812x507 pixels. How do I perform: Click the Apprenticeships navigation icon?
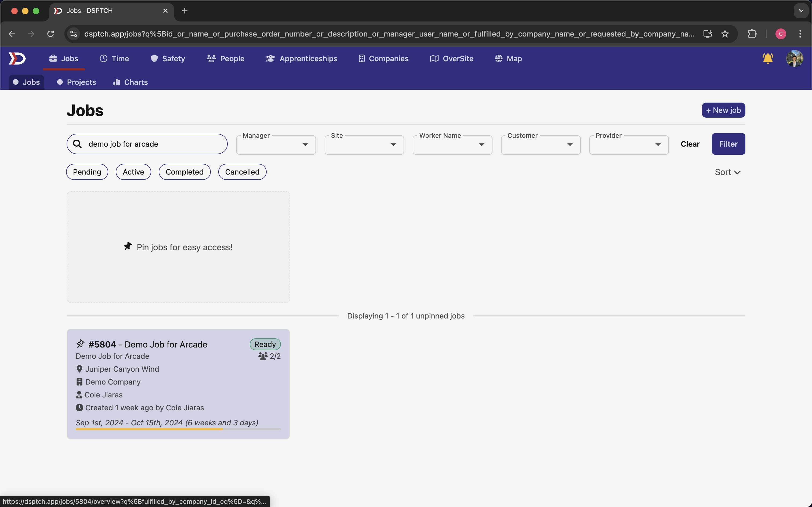click(x=270, y=59)
